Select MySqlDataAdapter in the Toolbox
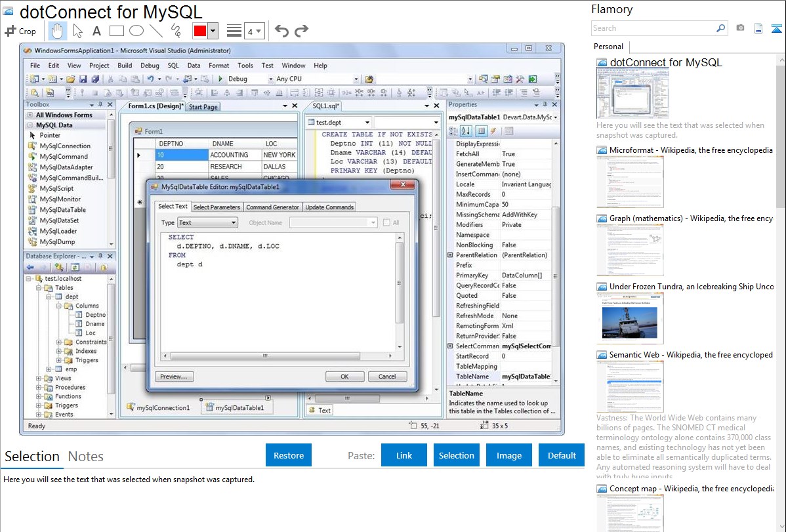 click(66, 167)
